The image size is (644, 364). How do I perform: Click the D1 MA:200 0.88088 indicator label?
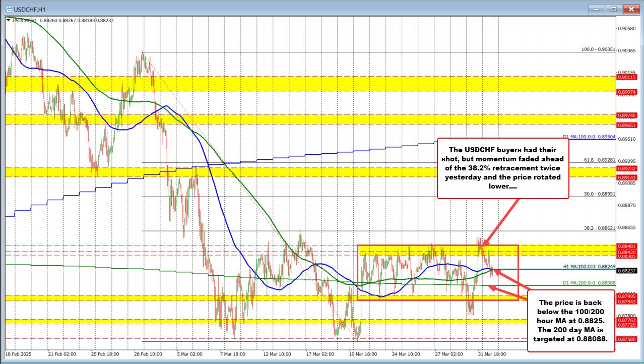(x=589, y=283)
